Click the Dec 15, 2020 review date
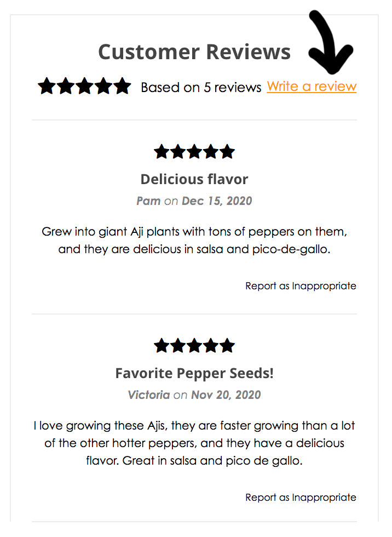This screenshot has width=392, height=537. coord(217,201)
